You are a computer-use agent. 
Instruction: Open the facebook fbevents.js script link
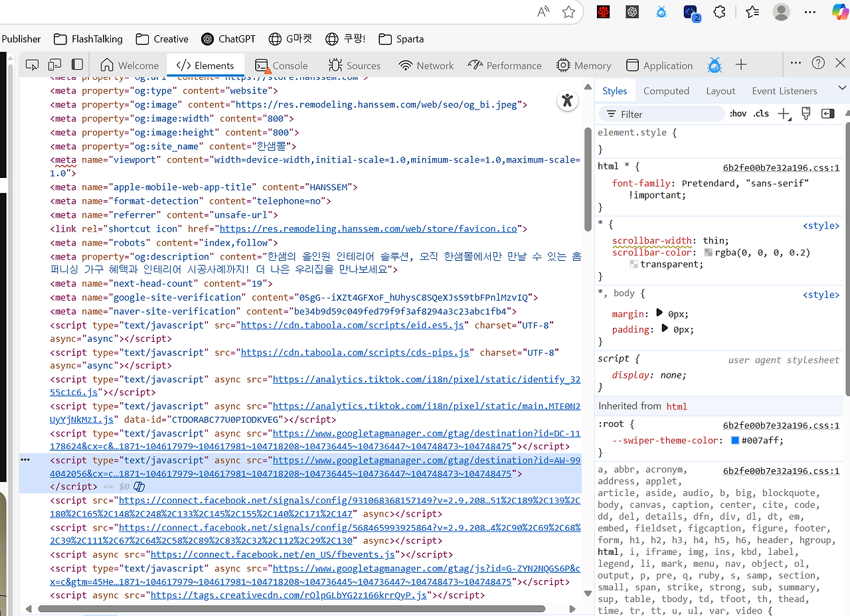(x=273, y=554)
